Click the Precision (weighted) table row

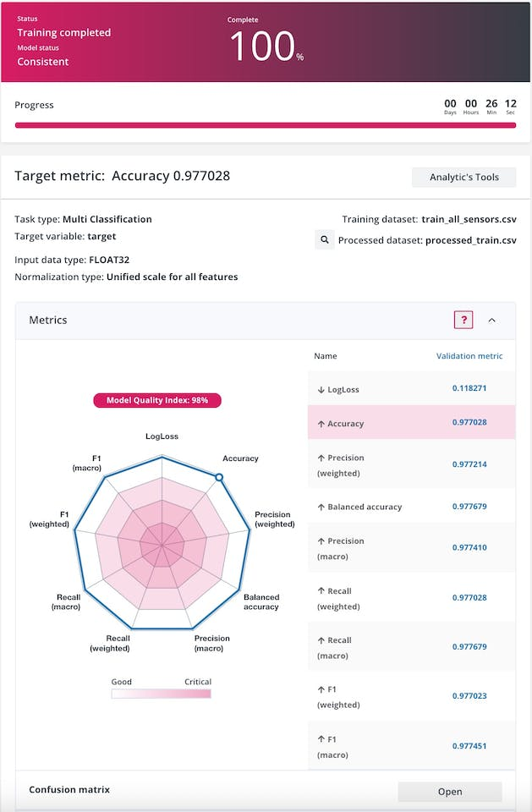(x=411, y=464)
